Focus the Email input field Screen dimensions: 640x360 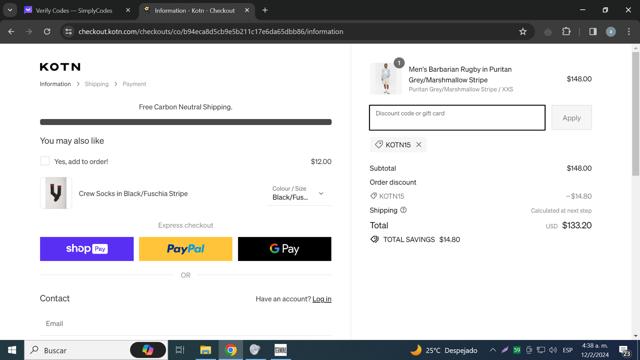pos(186,323)
